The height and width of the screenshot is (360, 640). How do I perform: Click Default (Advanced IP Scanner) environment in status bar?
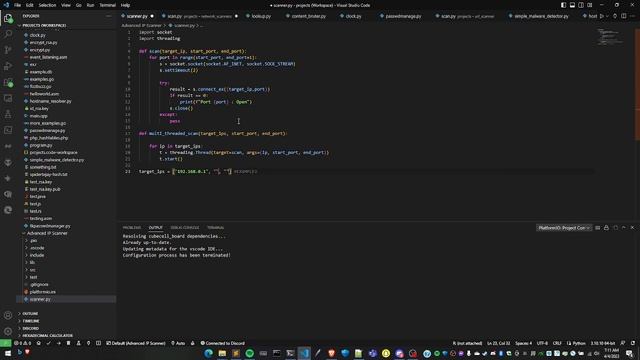(136, 343)
